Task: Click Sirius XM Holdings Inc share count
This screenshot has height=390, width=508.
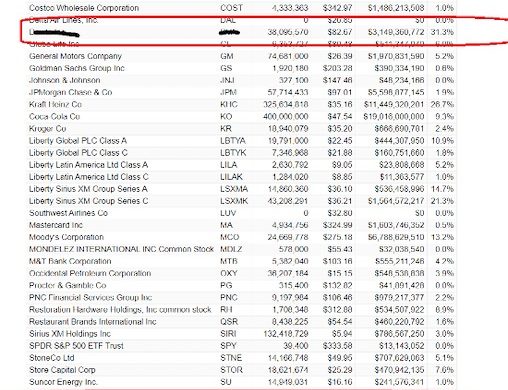Action: (286, 333)
